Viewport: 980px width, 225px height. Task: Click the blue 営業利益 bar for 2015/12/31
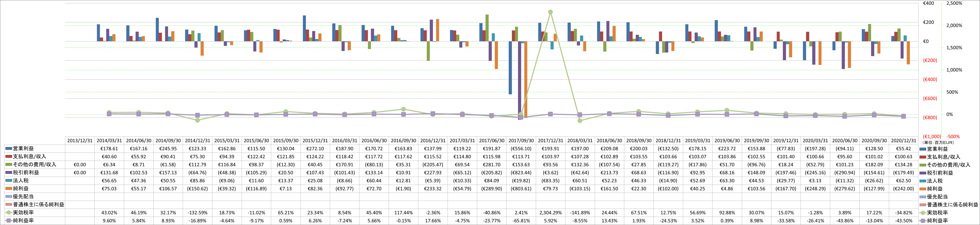[x=304, y=28]
